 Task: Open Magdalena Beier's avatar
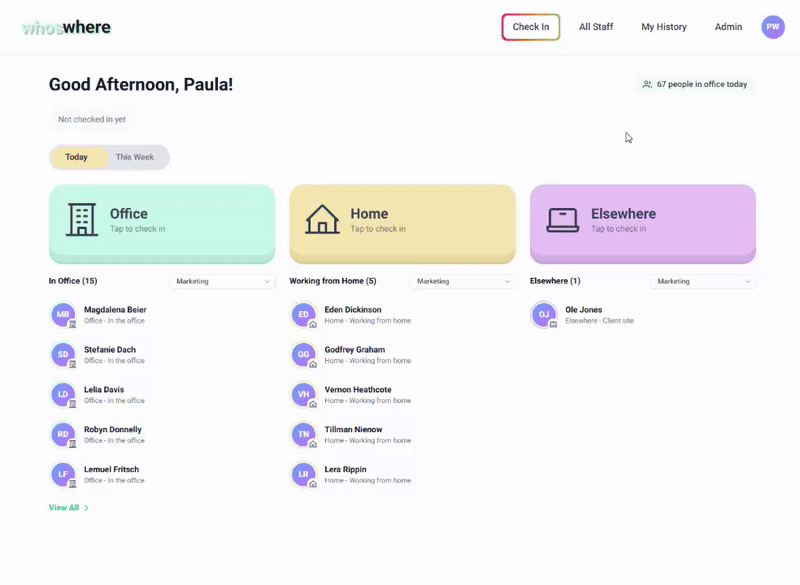click(62, 314)
